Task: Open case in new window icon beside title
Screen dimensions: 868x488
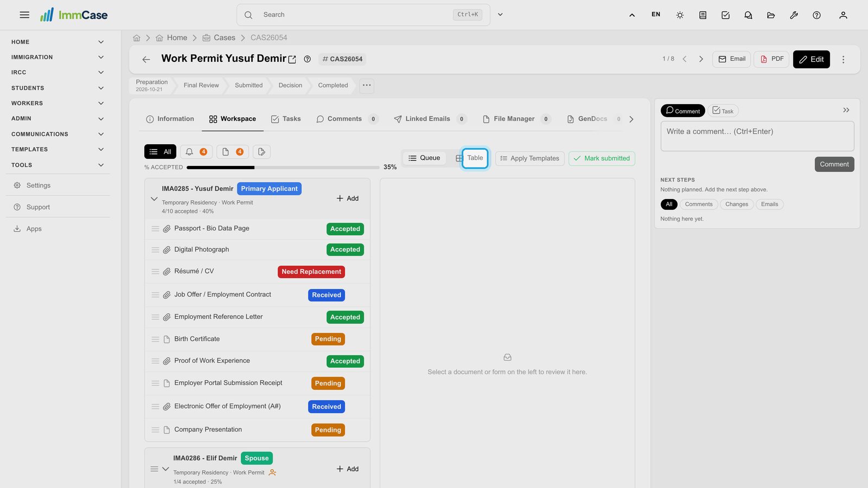Action: tap(292, 60)
